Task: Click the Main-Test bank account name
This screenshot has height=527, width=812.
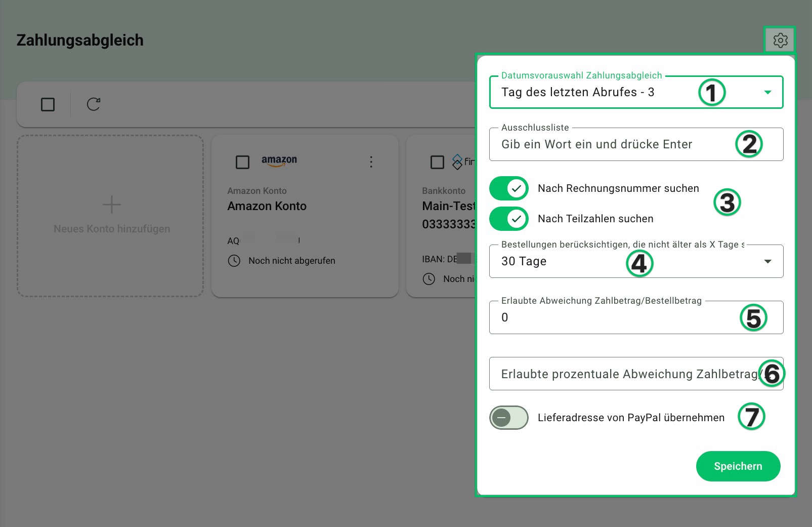Action: 449,206
